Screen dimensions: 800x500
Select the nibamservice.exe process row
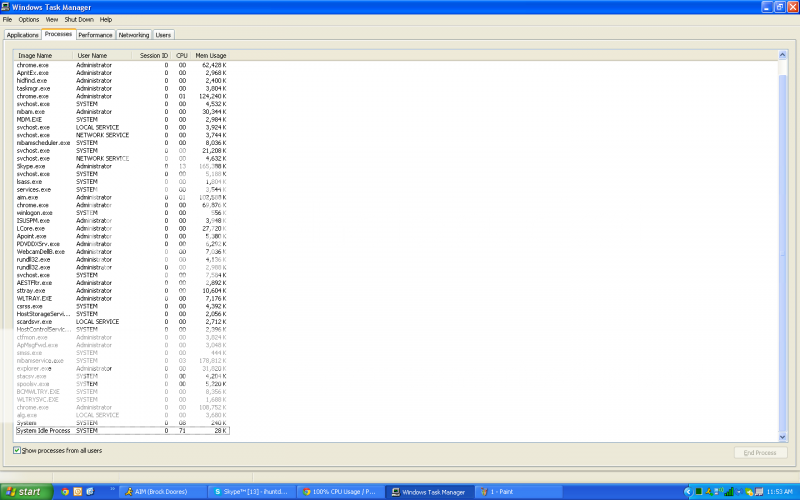point(122,361)
